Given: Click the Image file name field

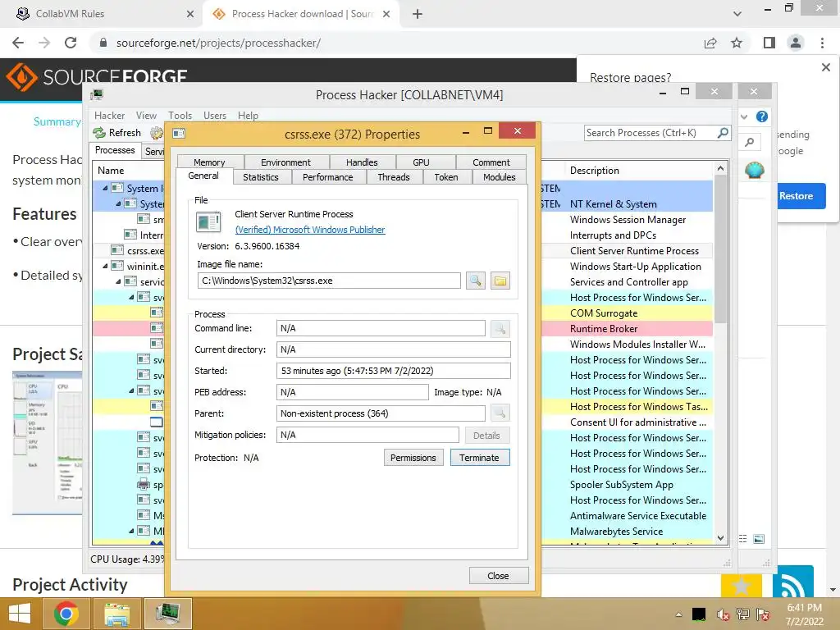Looking at the screenshot, I should (x=328, y=281).
